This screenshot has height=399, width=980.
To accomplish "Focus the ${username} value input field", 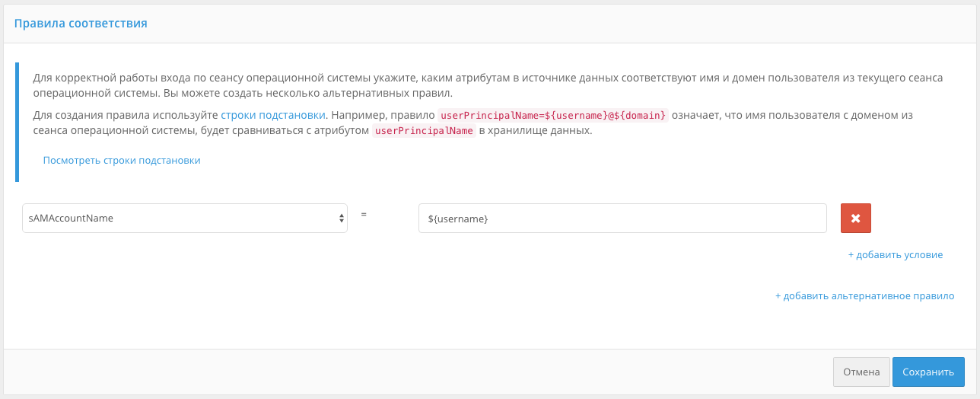I will (622, 219).
